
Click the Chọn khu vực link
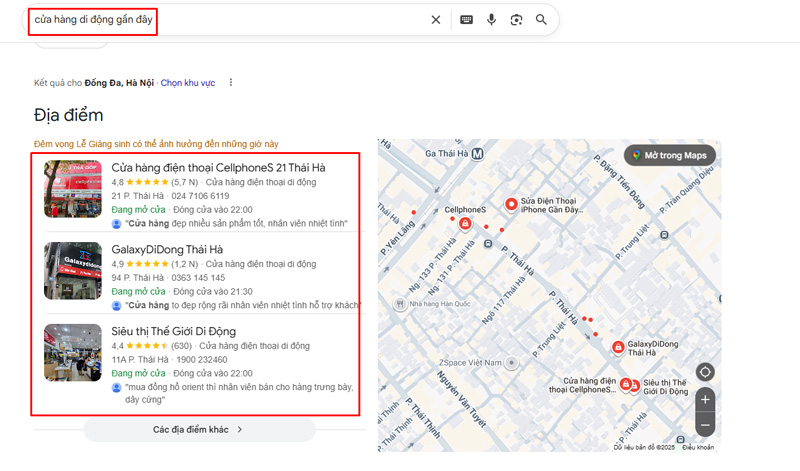click(188, 83)
